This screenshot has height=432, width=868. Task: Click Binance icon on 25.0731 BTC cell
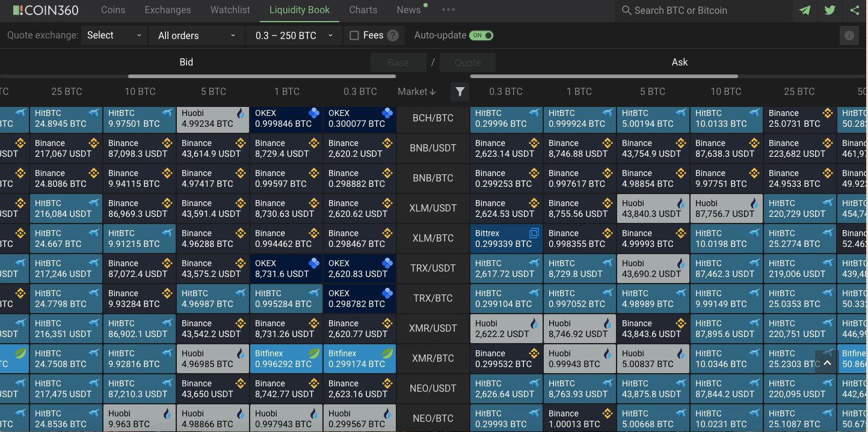[828, 113]
